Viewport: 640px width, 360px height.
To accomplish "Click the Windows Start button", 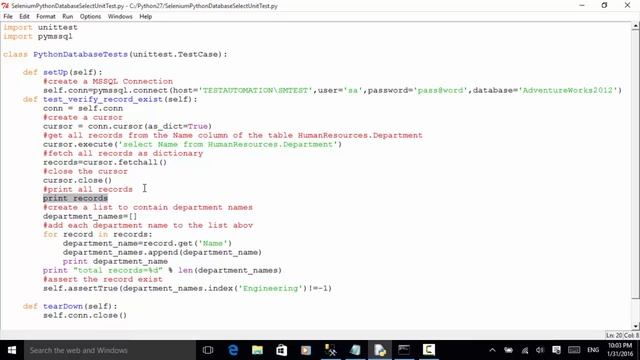I will click(x=12, y=350).
